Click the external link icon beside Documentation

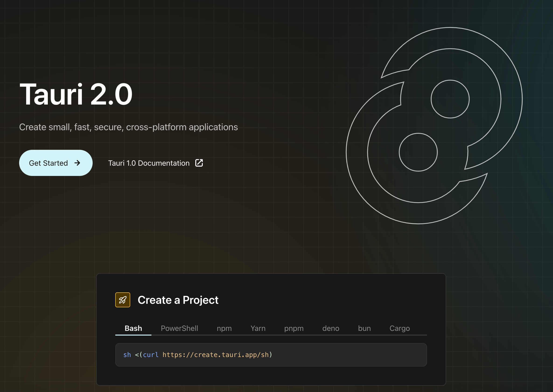pyautogui.click(x=199, y=163)
